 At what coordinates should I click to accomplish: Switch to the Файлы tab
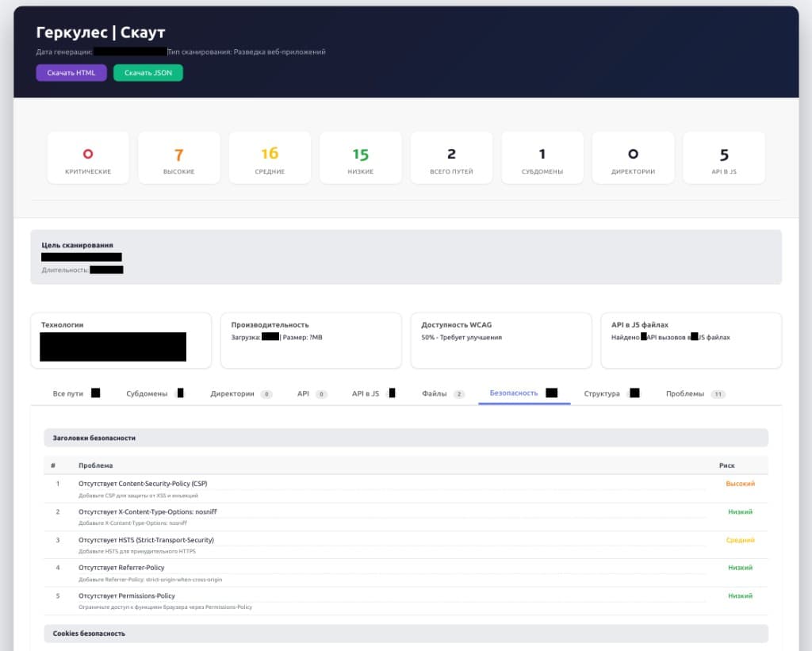click(442, 393)
